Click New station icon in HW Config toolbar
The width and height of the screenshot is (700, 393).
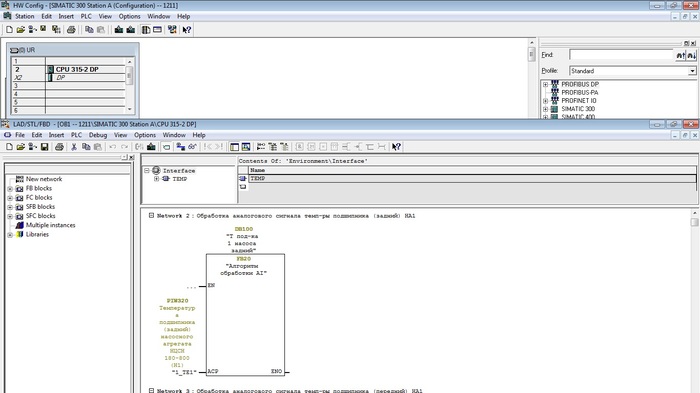(x=9, y=30)
